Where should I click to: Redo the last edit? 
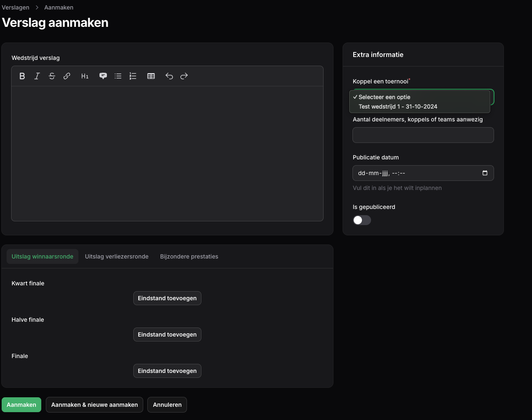(x=184, y=76)
